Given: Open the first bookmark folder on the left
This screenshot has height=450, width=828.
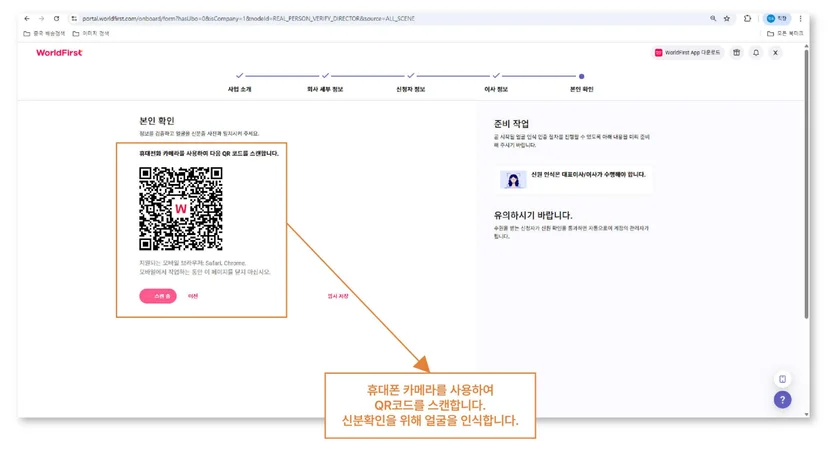Looking at the screenshot, I should (44, 33).
